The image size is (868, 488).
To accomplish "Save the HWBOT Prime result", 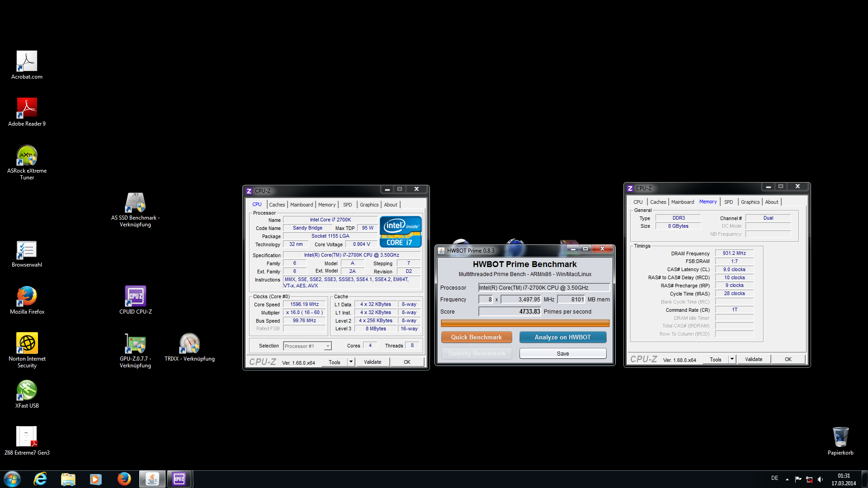I will click(x=563, y=353).
